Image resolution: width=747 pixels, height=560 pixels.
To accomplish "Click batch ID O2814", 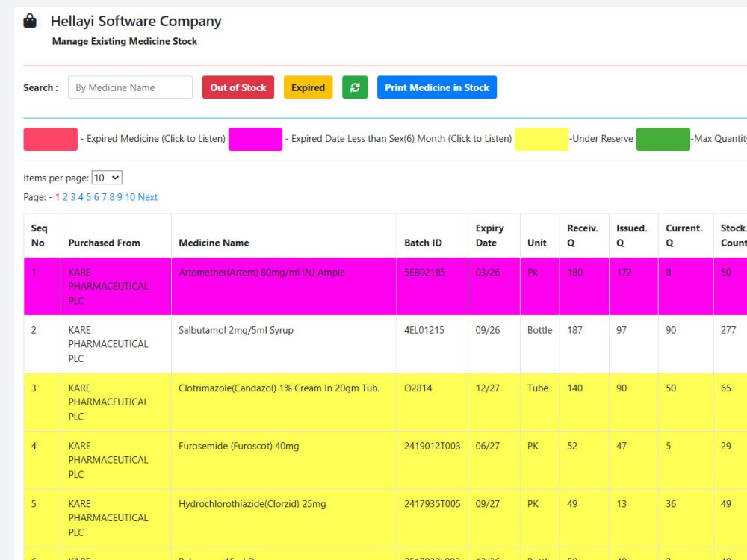I will (418, 388).
